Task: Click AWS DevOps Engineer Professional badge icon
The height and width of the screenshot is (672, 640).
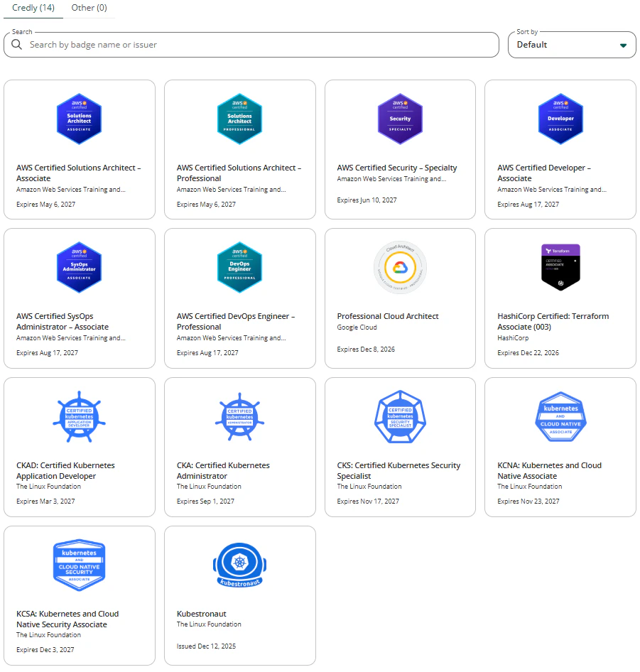Action: point(239,267)
